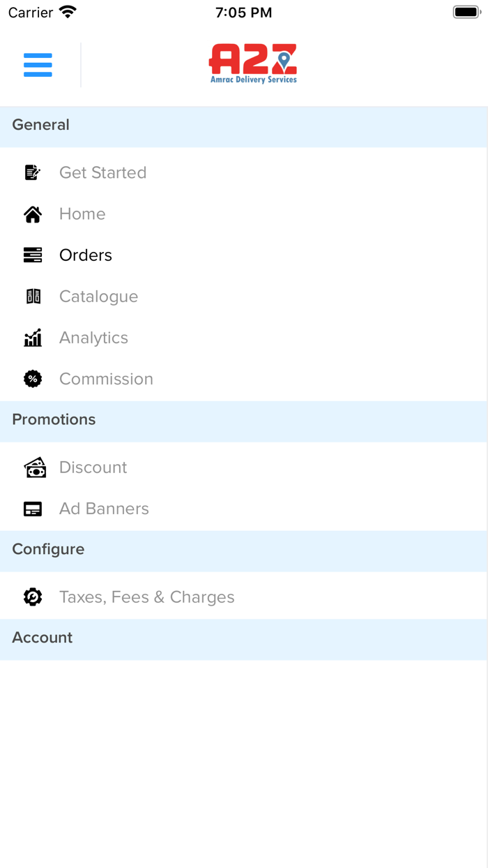The image size is (488, 868).
Task: Open Analytics via its chart icon
Action: pos(33,337)
